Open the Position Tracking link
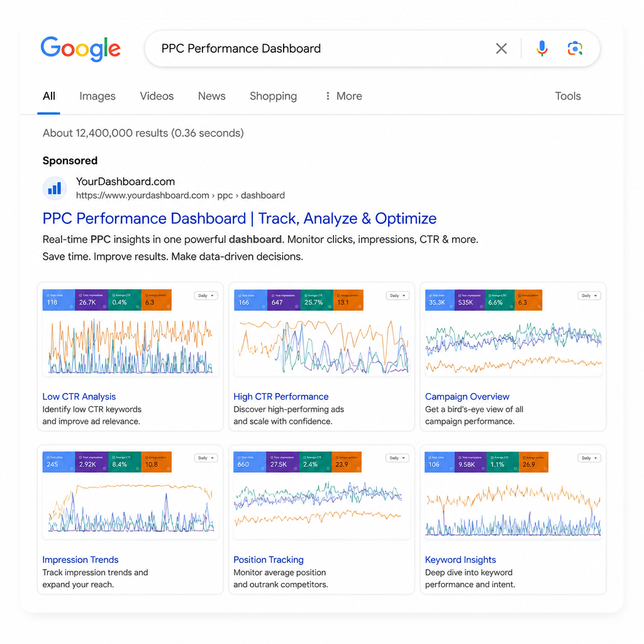Viewport: 644px width, 644px height. [x=268, y=560]
